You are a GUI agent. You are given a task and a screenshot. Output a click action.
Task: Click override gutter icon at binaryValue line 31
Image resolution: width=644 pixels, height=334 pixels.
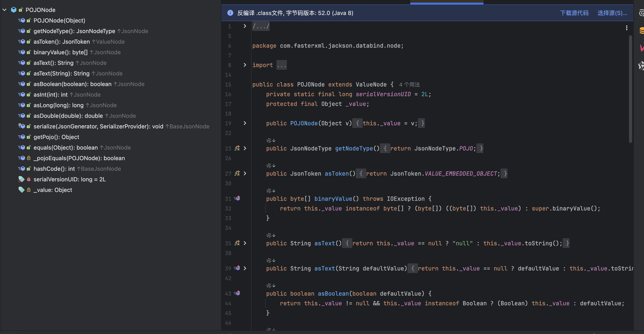pyautogui.click(x=237, y=199)
